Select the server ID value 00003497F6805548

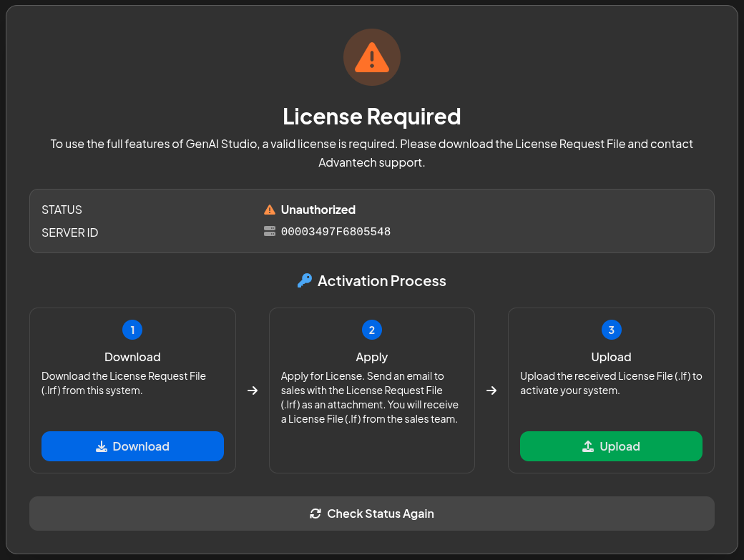(x=336, y=232)
